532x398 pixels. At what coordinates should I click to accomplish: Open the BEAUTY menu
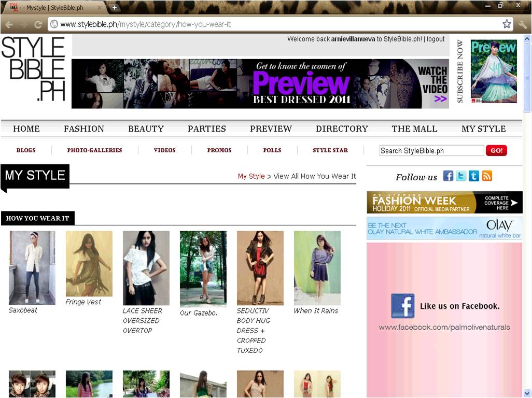click(x=146, y=129)
